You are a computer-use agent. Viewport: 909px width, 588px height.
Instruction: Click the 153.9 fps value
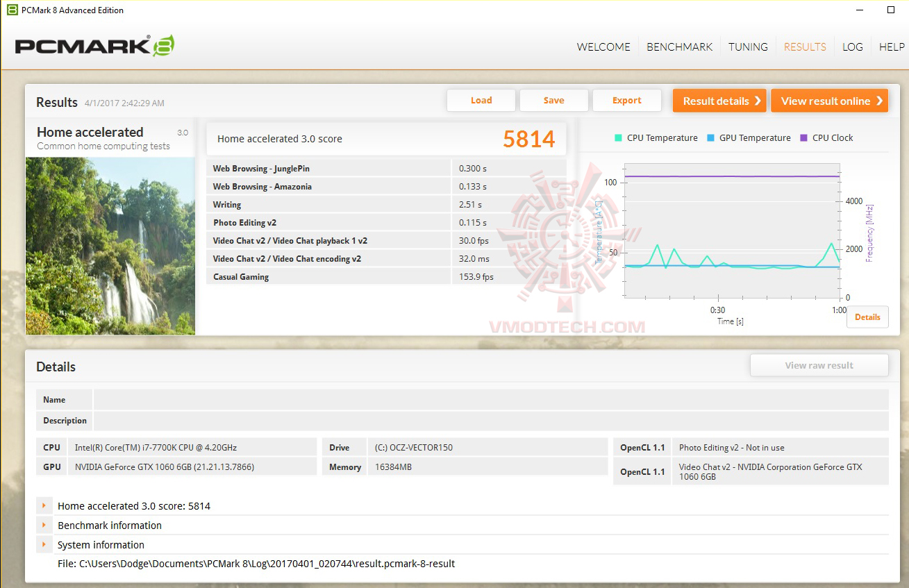476,277
